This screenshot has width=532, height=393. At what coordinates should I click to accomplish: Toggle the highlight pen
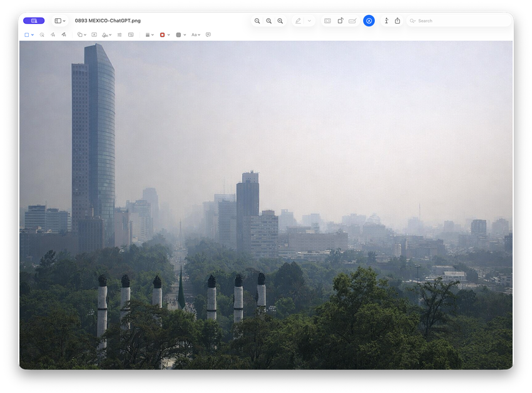point(298,21)
